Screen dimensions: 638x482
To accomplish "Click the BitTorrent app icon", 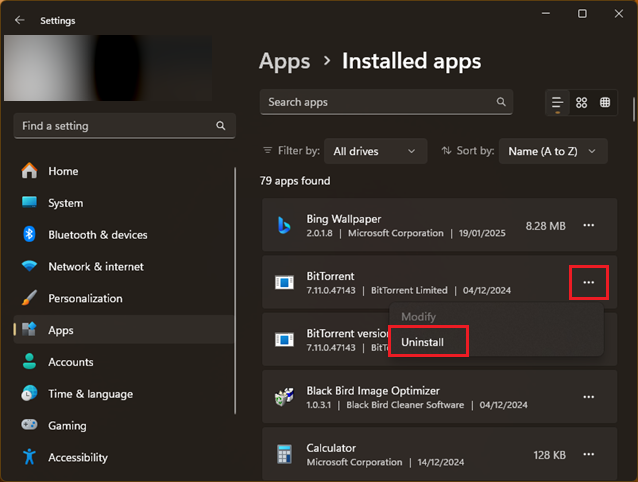I will (x=284, y=282).
